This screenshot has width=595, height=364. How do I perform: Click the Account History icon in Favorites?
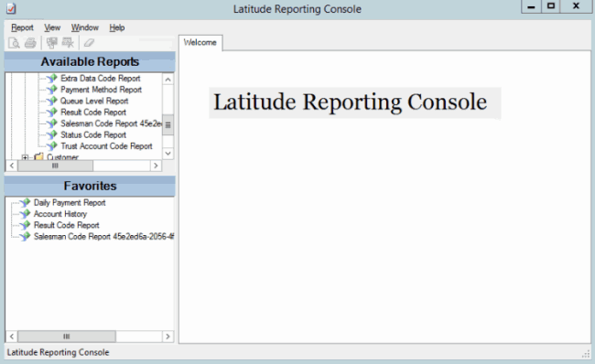click(25, 214)
